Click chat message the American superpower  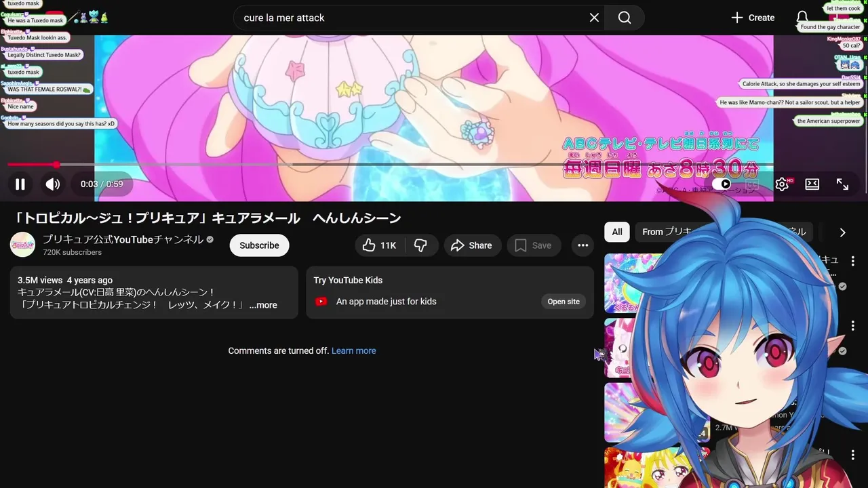(828, 121)
